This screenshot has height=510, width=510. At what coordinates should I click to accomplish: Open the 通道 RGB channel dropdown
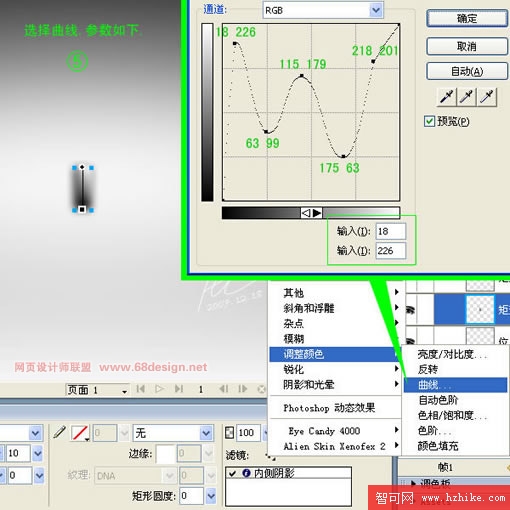tap(376, 10)
